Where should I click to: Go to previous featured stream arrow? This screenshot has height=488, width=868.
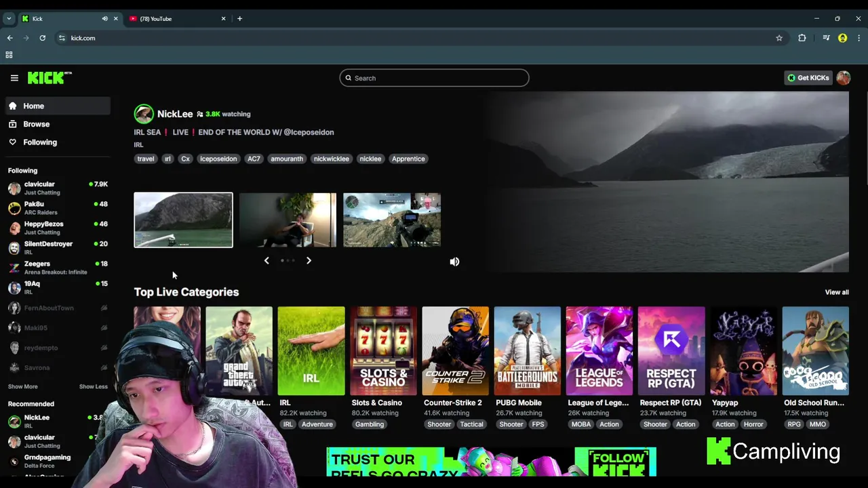267,260
